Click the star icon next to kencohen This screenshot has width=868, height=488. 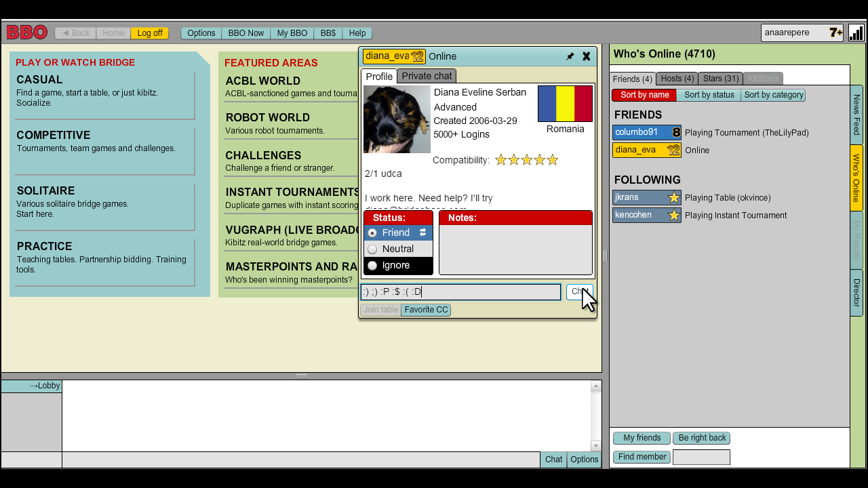coord(674,216)
